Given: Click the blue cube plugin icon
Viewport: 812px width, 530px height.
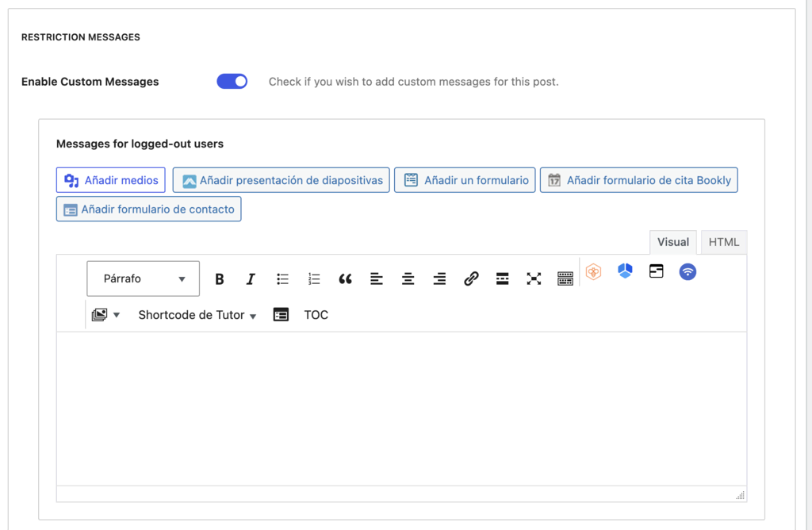Looking at the screenshot, I should [625, 271].
